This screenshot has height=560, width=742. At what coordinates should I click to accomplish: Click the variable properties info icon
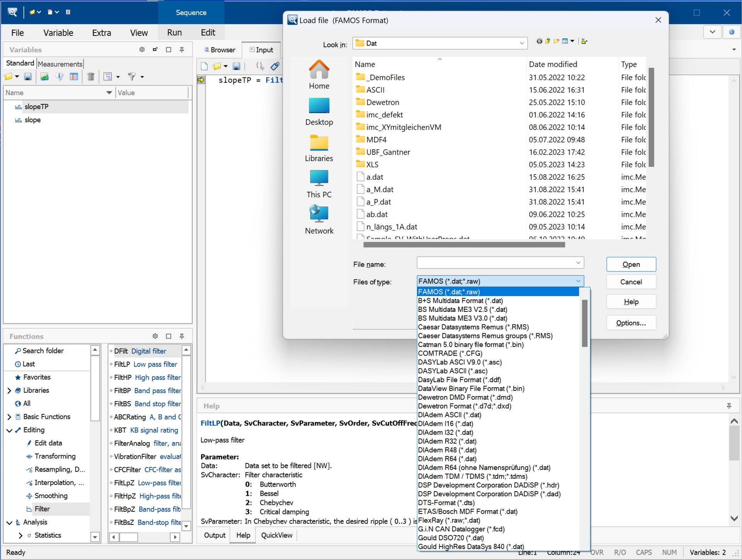[59, 77]
